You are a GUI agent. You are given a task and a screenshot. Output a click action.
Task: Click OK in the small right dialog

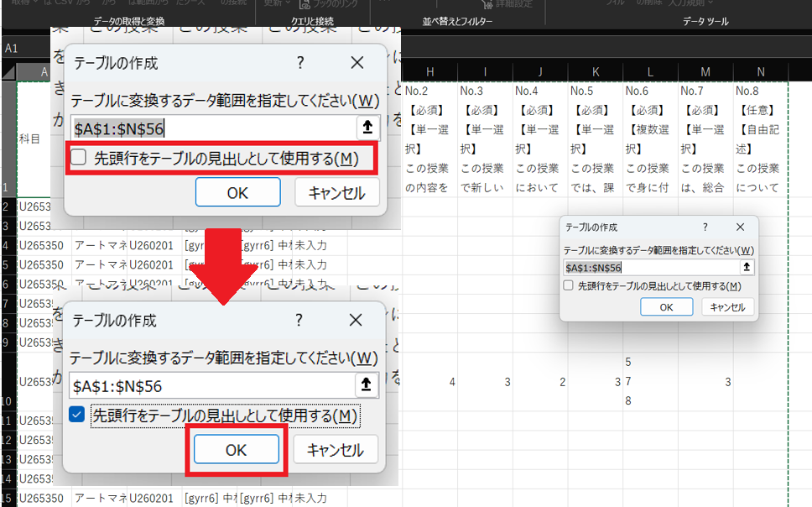click(x=666, y=307)
